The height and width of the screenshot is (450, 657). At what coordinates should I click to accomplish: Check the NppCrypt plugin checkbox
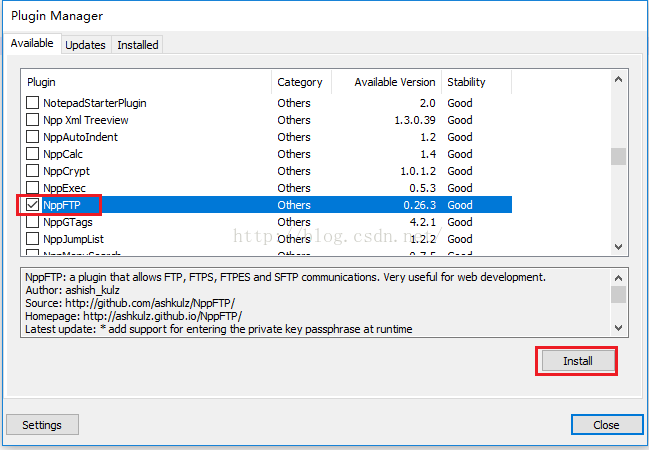click(x=33, y=171)
